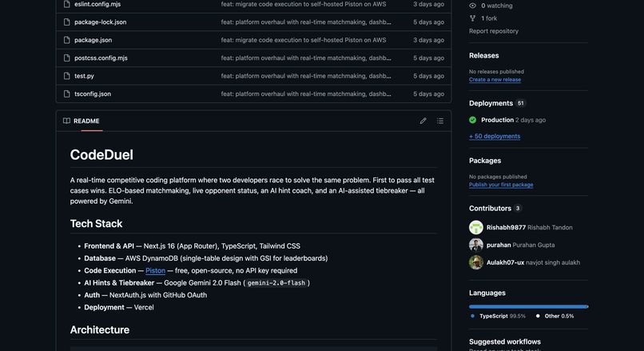Click the gemini-2.0-flash code text
The width and height of the screenshot is (644, 351).
tap(276, 283)
